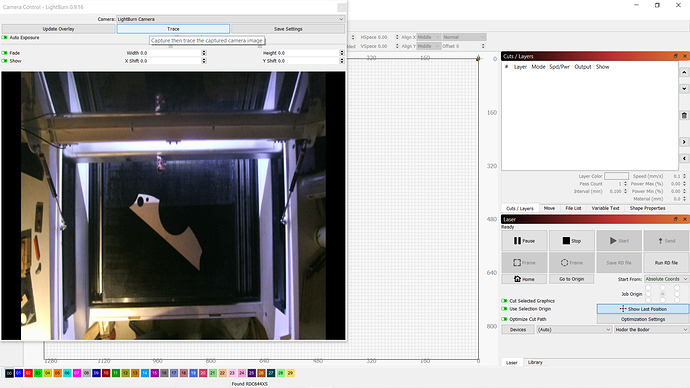Move layer up arrow in Cuts panel

(684, 72)
